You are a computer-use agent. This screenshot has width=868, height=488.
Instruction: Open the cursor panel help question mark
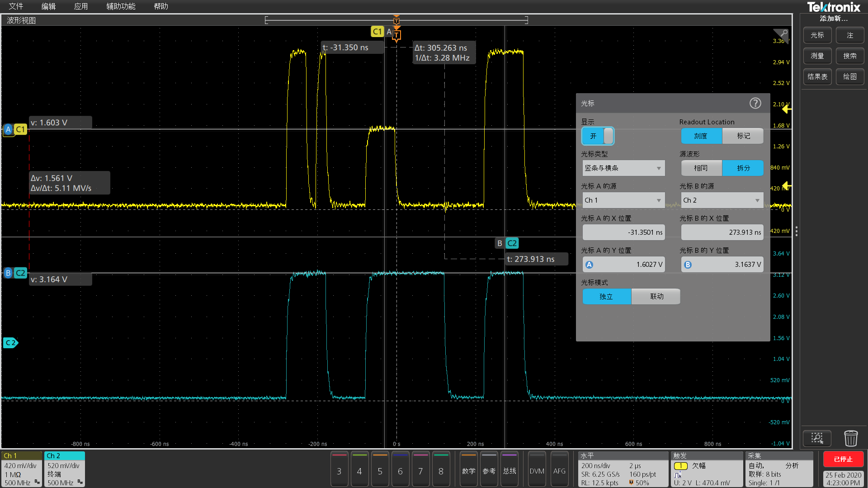pyautogui.click(x=755, y=103)
